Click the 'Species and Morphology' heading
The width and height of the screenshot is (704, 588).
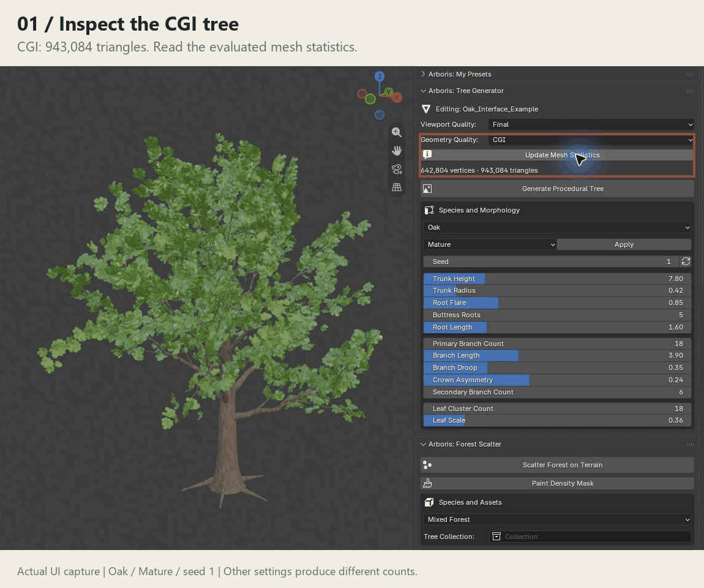[479, 210]
